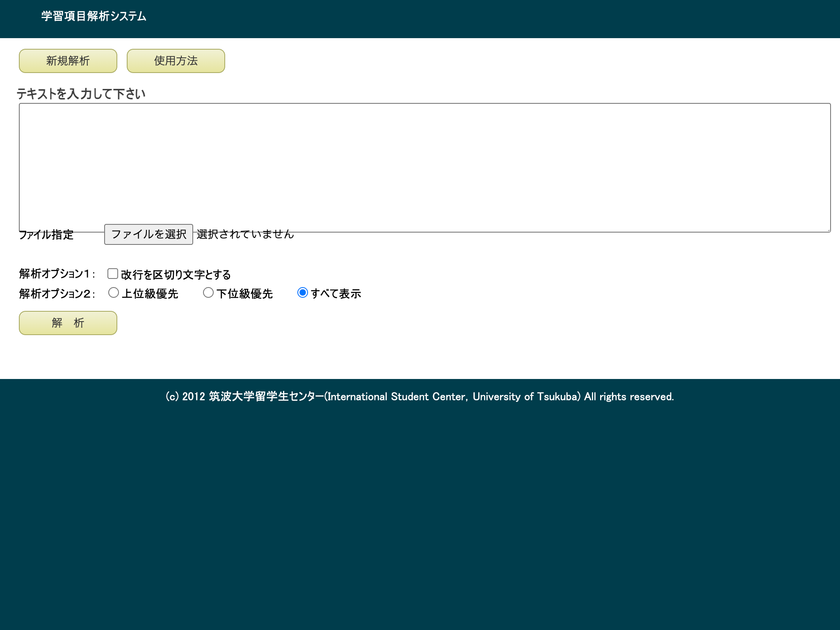Click the 学習項目解析システム header title
Image resolution: width=840 pixels, height=630 pixels.
tap(94, 16)
